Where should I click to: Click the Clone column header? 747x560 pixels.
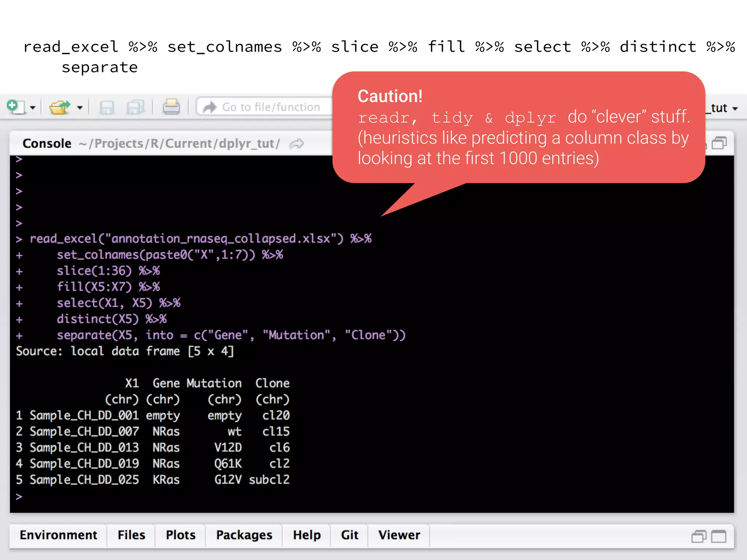pos(272,384)
